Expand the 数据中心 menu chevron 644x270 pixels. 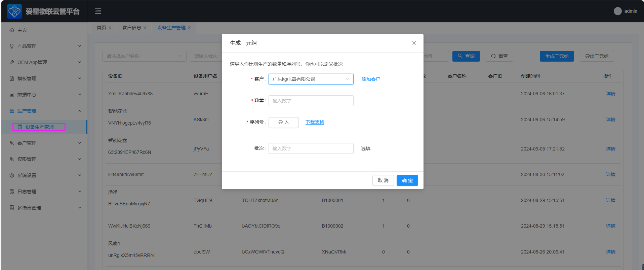pos(80,95)
